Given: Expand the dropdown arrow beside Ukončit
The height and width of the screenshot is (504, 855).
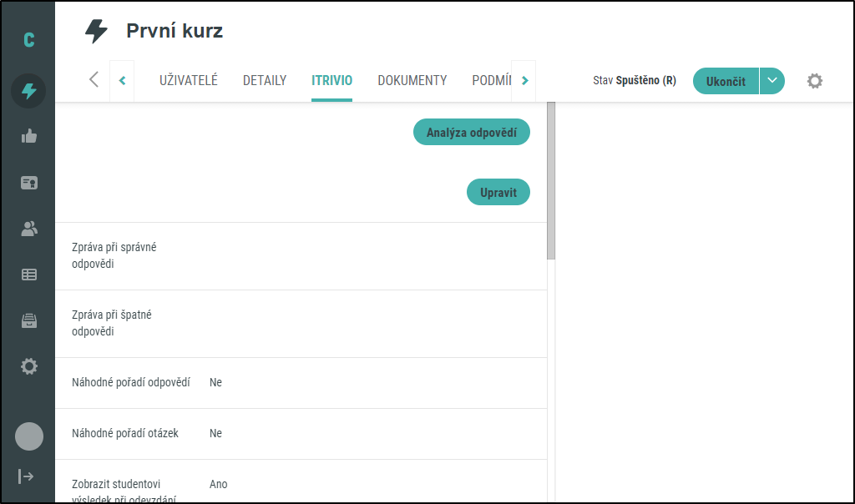Looking at the screenshot, I should (x=772, y=81).
